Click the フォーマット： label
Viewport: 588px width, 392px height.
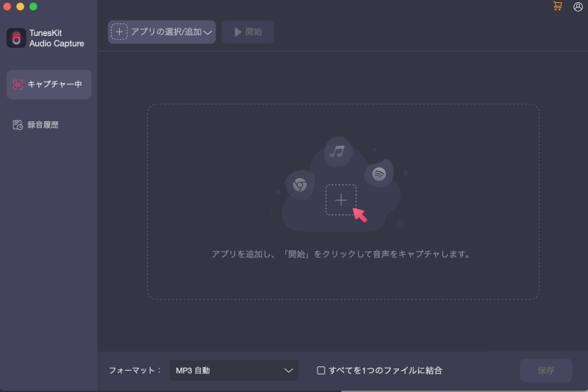pyautogui.click(x=135, y=370)
